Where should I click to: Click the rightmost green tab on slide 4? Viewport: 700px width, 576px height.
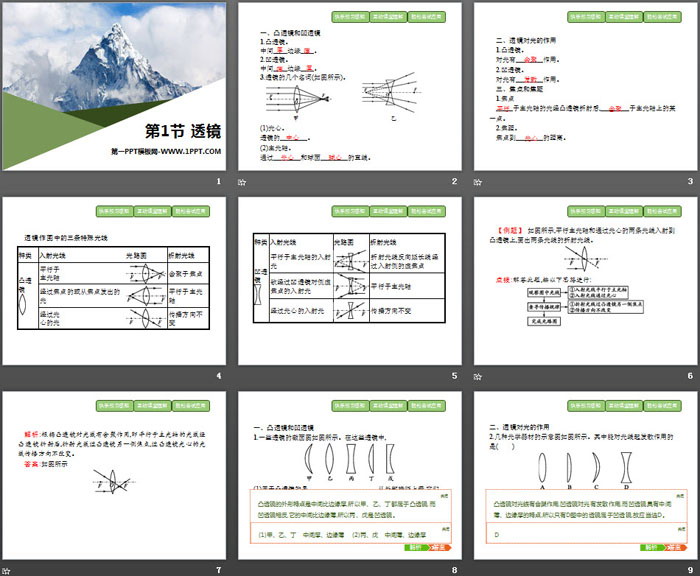pyautogui.click(x=191, y=211)
